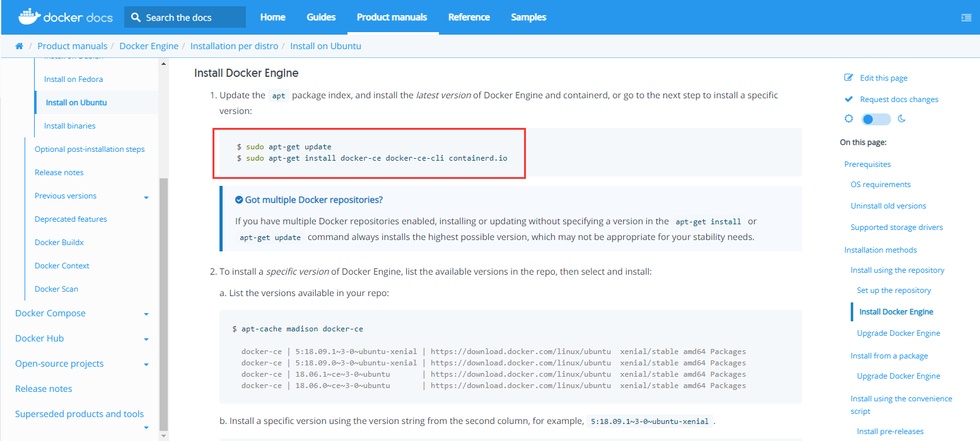Click Install on Ubuntu breadcrumb
The height and width of the screenshot is (441, 980).
pyautogui.click(x=325, y=46)
